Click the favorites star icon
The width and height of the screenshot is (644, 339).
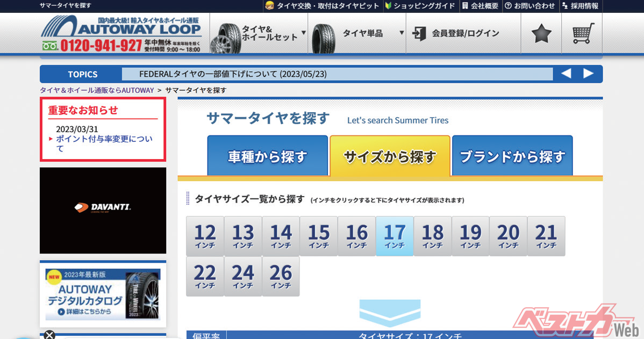pyautogui.click(x=541, y=34)
